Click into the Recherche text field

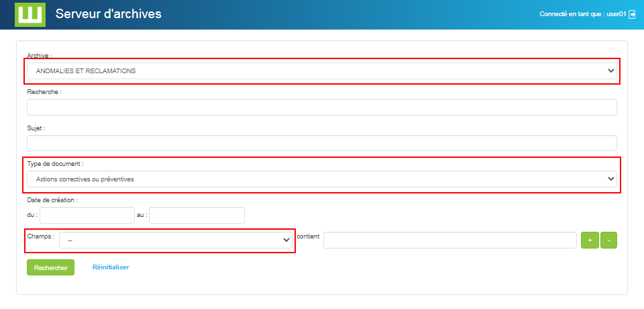click(322, 107)
